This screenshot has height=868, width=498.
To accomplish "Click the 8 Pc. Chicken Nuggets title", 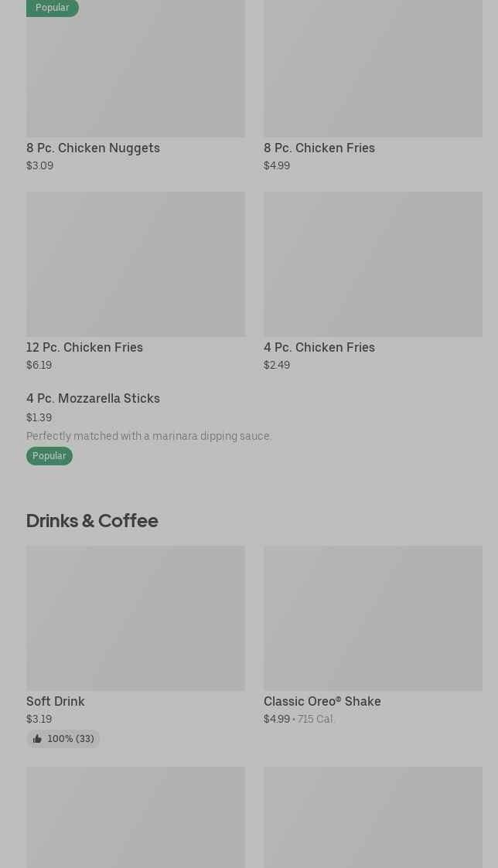I will (93, 148).
